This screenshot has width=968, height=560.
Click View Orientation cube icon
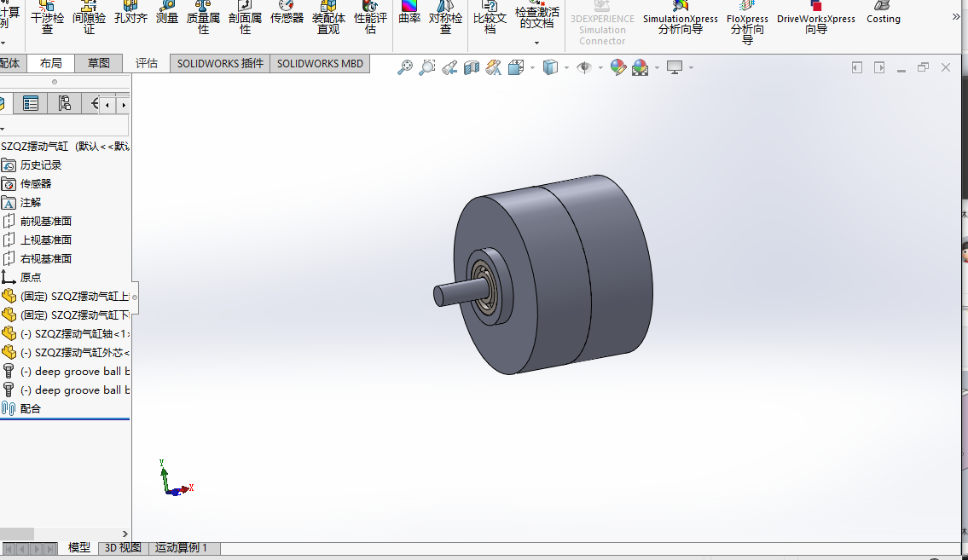[515, 67]
